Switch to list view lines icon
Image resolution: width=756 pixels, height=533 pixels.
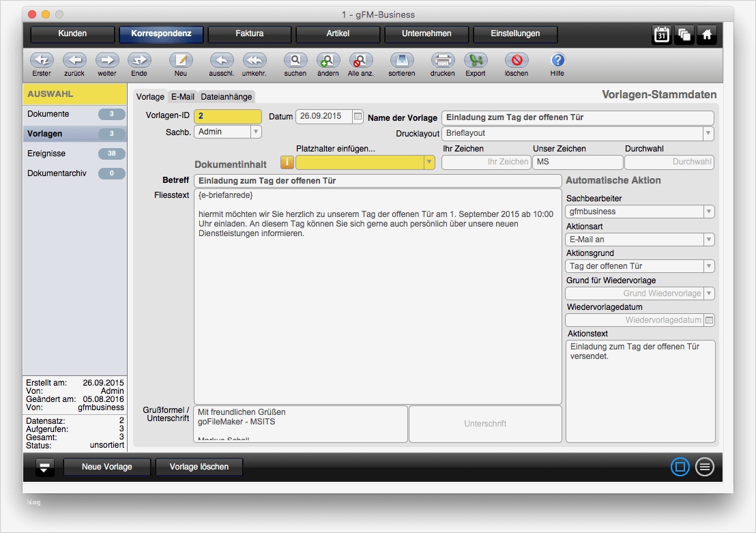[705, 467]
